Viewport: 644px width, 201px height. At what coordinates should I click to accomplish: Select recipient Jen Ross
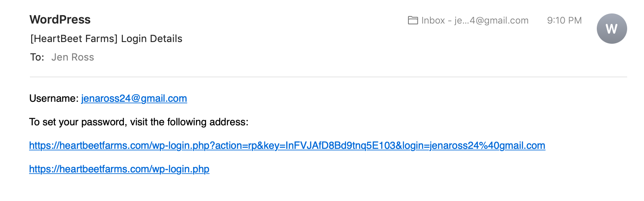click(72, 57)
